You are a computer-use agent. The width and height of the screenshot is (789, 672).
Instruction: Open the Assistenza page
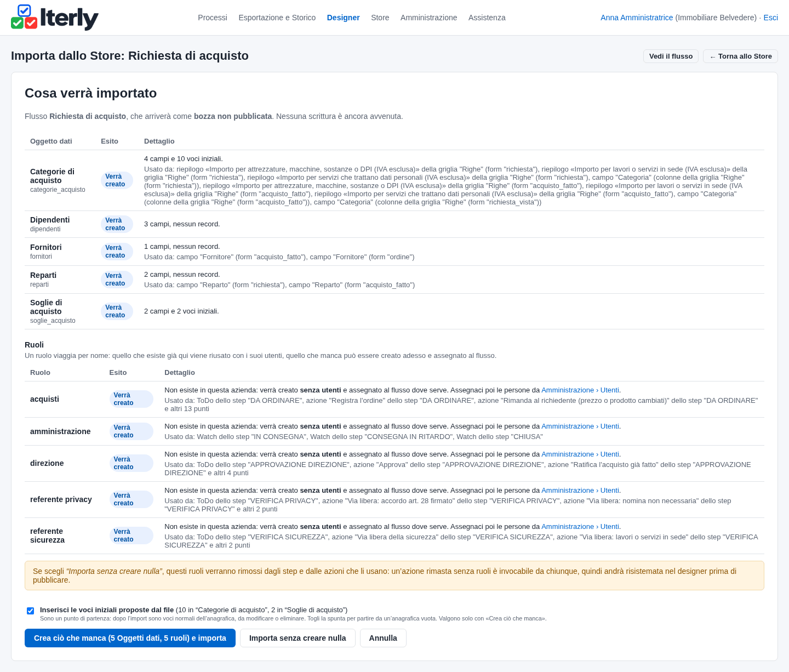pos(487,18)
